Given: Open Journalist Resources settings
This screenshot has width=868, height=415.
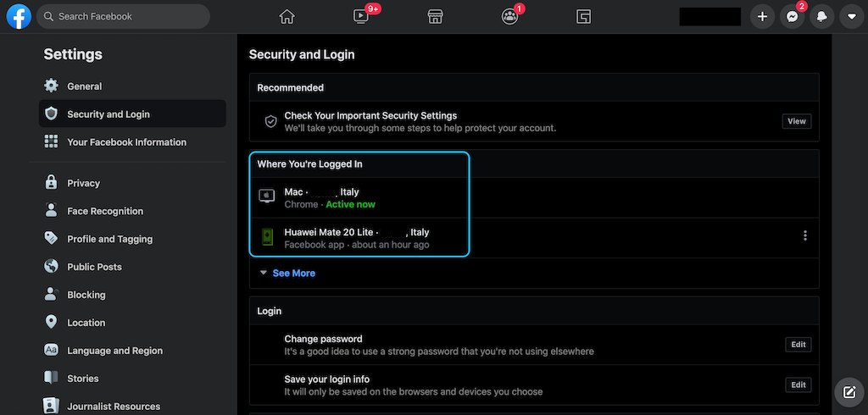Looking at the screenshot, I should click(132, 407).
